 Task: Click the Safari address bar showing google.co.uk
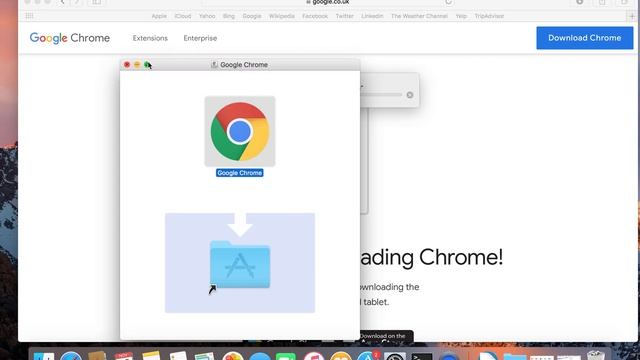click(328, 2)
